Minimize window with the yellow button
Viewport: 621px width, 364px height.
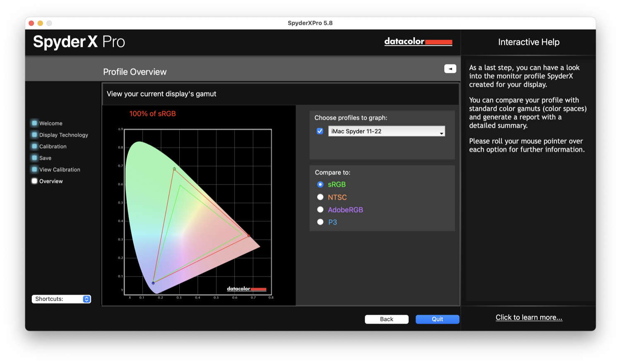coord(40,23)
